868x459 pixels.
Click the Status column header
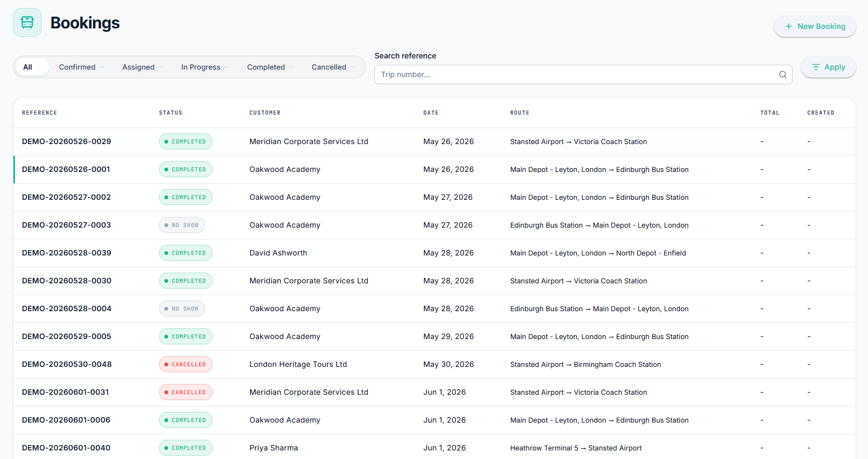point(170,112)
